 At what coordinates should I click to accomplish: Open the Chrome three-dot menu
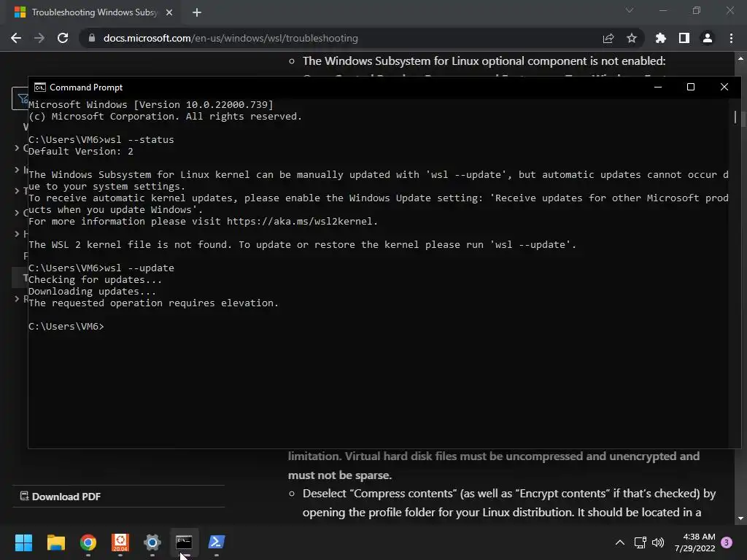[731, 38]
